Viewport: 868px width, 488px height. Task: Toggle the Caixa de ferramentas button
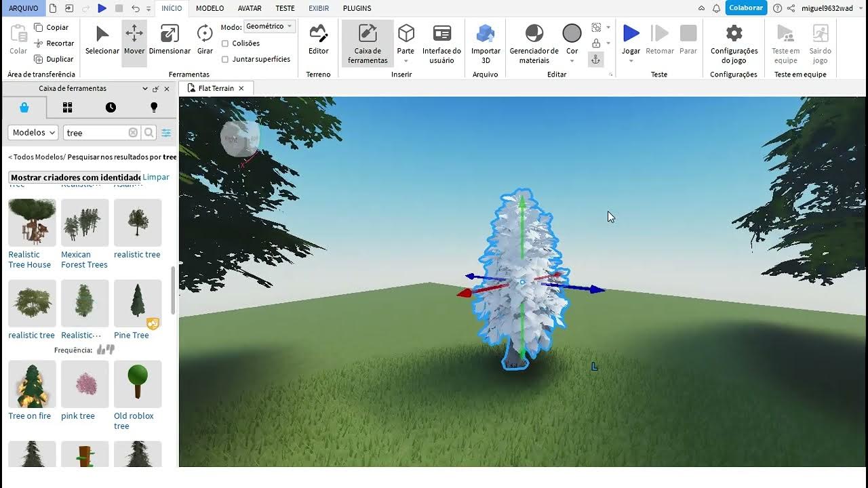pos(368,43)
